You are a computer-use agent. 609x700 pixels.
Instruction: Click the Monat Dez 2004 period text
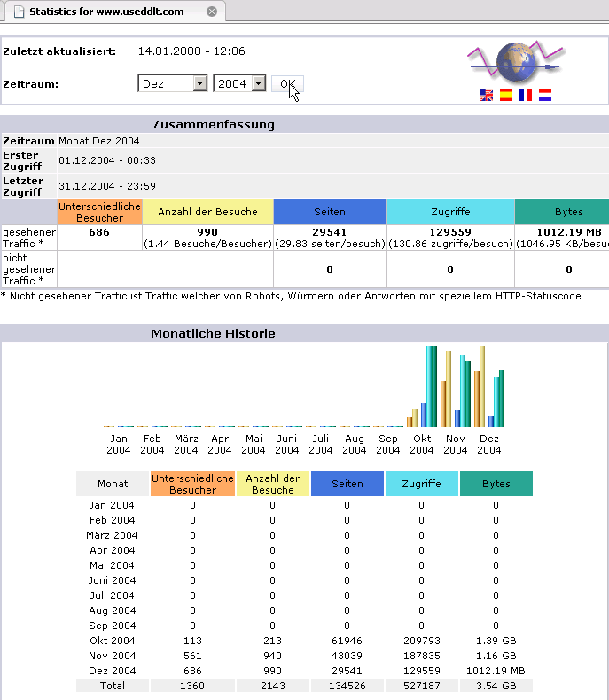point(99,141)
